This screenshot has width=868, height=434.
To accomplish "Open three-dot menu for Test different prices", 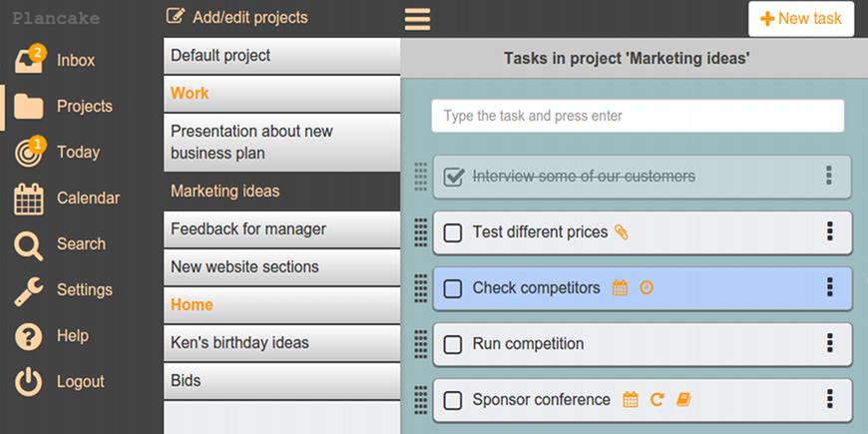I will [x=829, y=231].
